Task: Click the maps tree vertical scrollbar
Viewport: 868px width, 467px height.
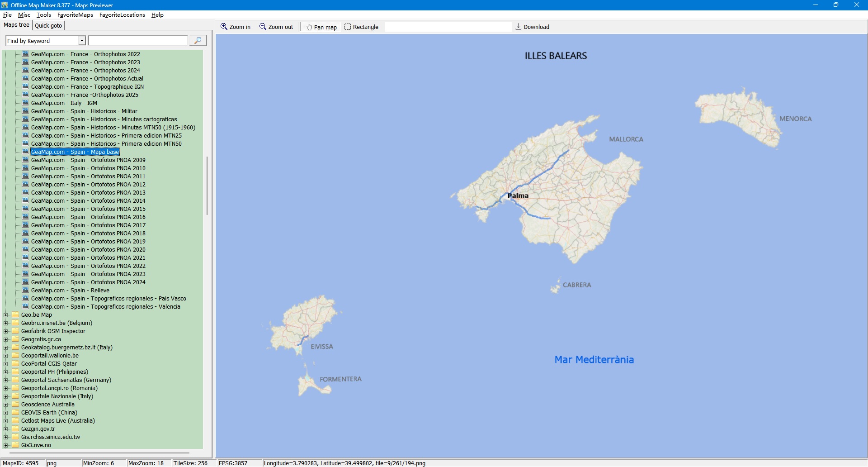Action: [207, 186]
